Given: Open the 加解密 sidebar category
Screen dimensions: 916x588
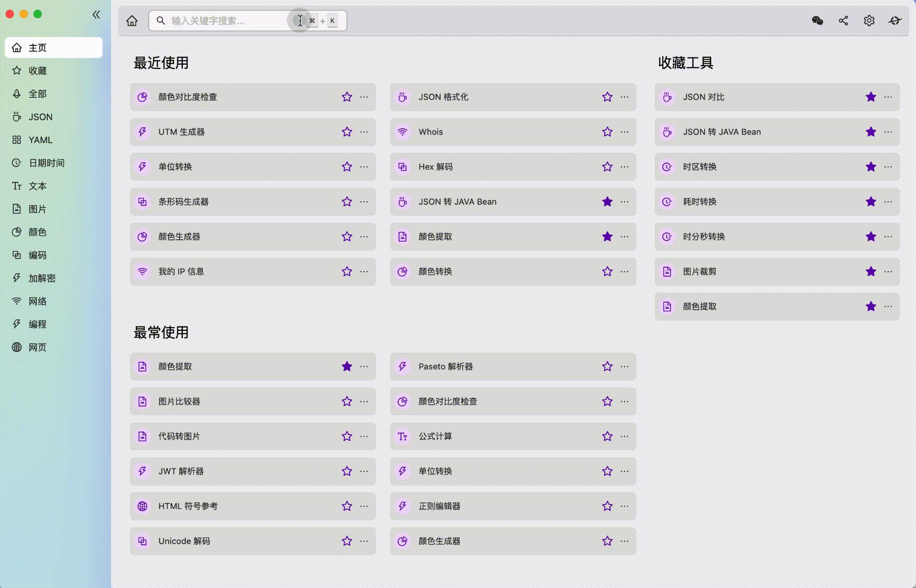Looking at the screenshot, I should (42, 278).
